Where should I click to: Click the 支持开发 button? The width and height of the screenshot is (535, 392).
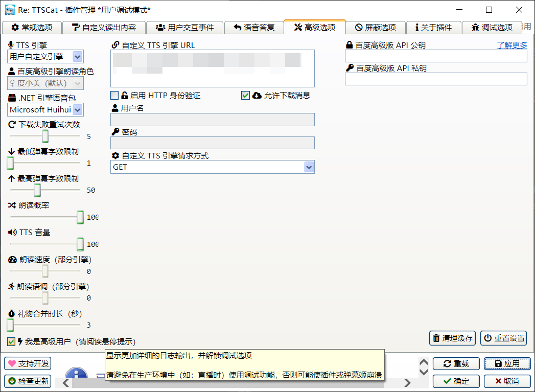pos(28,364)
